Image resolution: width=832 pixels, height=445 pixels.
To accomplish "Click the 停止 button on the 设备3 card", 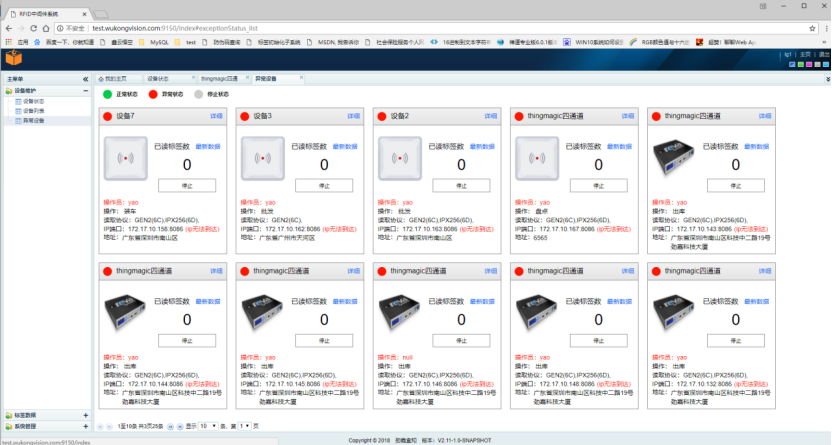I will pyautogui.click(x=324, y=186).
